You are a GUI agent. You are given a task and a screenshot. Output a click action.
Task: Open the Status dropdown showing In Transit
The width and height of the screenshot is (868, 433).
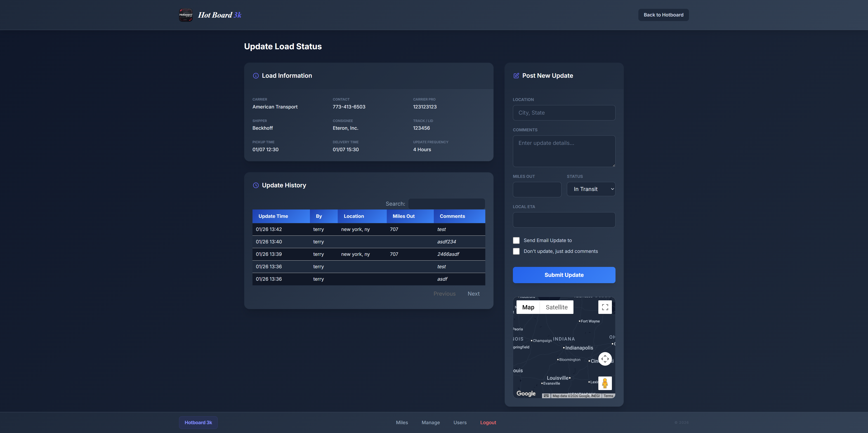pos(591,189)
